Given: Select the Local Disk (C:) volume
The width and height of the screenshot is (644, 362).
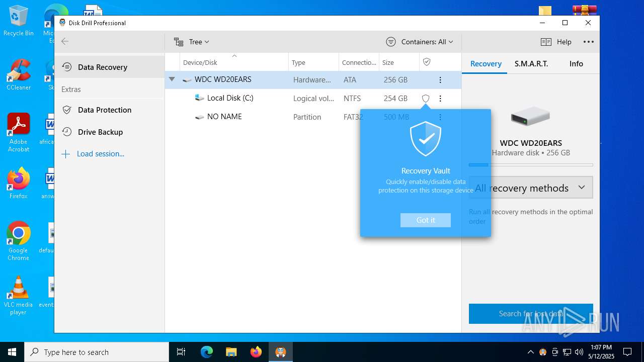Looking at the screenshot, I should click(x=313, y=98).
